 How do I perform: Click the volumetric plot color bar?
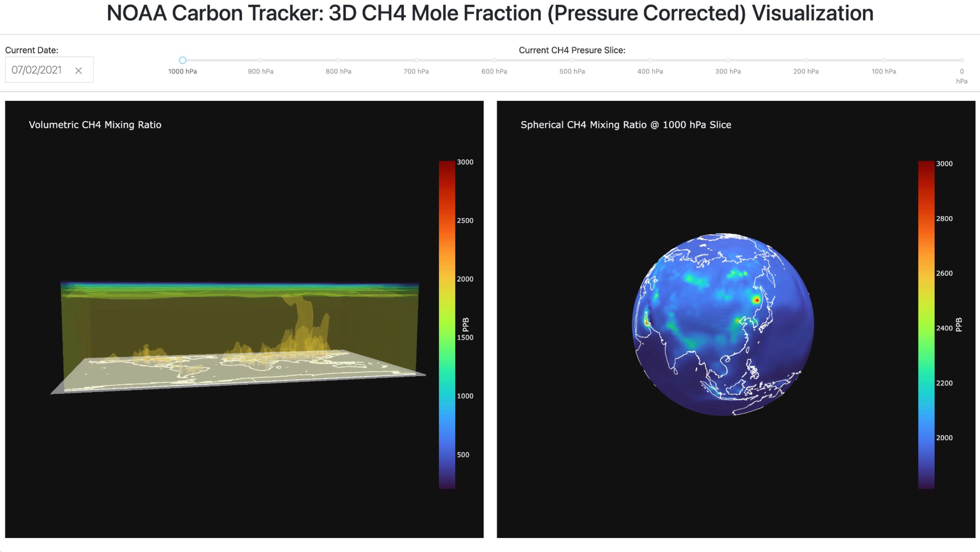point(447,325)
